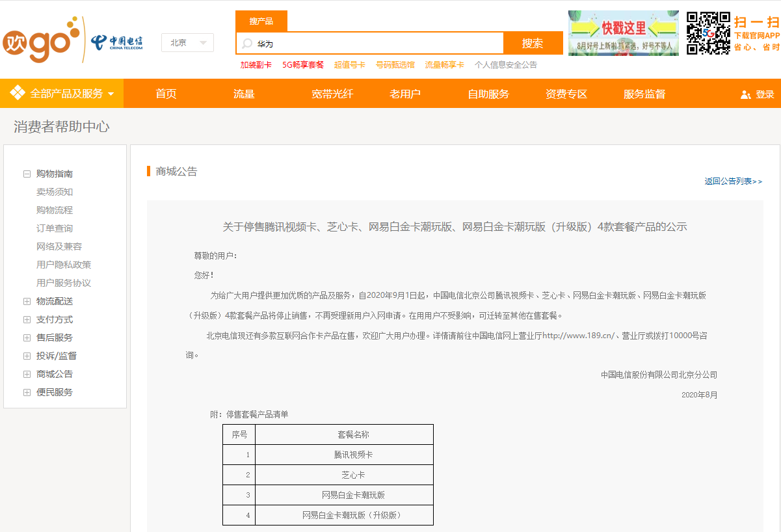Click the magnifier icon in search box

click(x=247, y=44)
